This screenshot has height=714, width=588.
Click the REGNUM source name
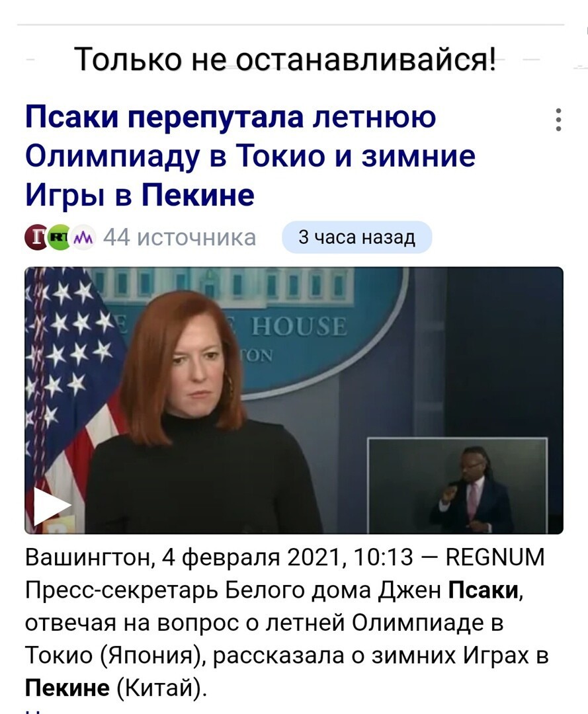[x=495, y=557]
